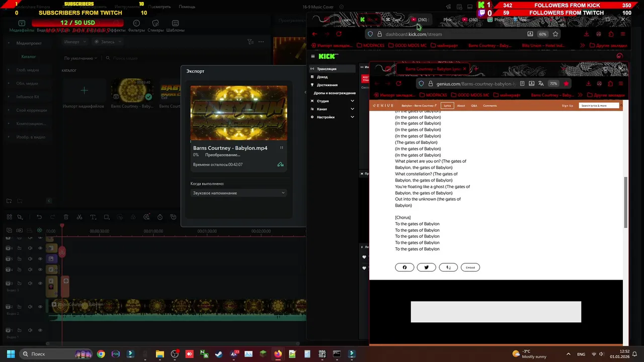
Task: Open the AI tool icon with red dot
Action: tap(146, 217)
